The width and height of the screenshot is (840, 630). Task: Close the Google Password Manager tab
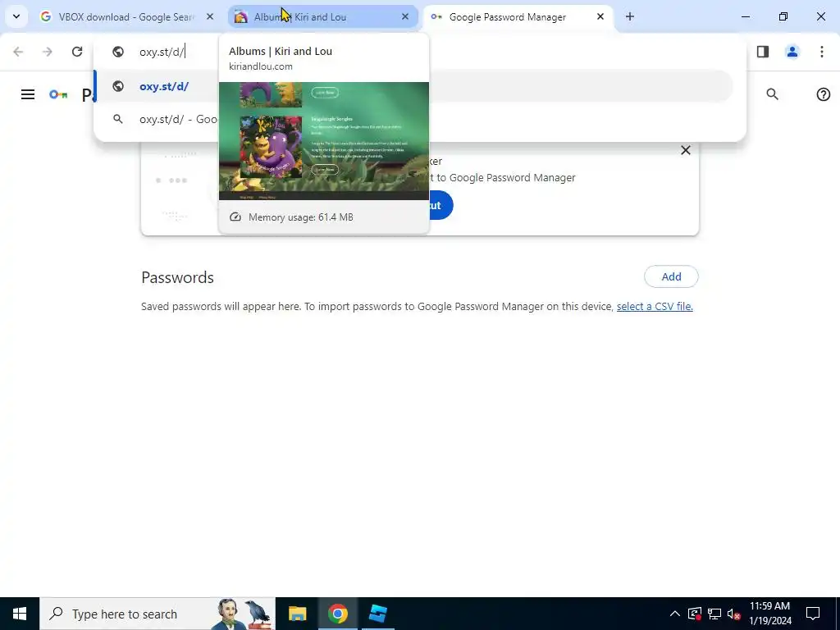(600, 17)
